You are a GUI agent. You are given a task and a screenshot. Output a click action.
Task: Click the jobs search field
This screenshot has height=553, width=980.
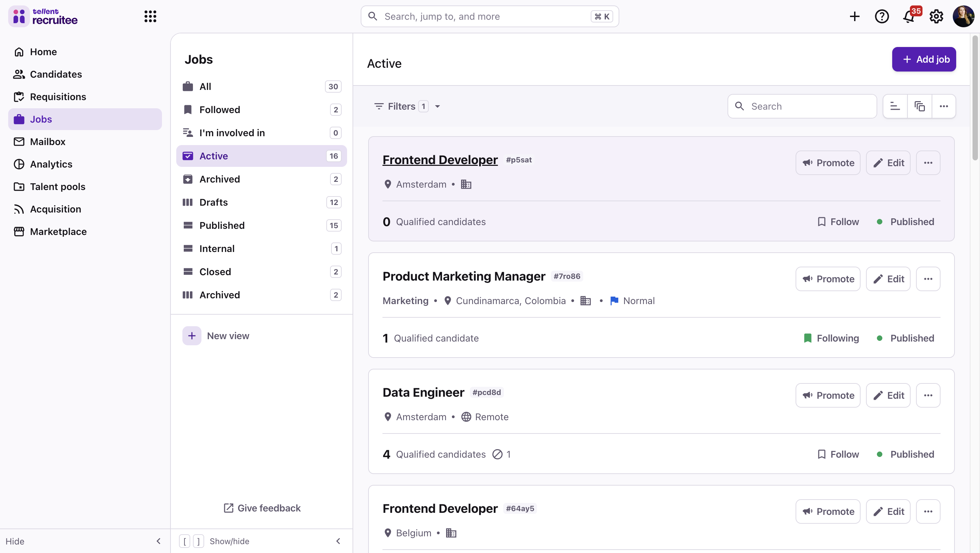[x=802, y=106]
